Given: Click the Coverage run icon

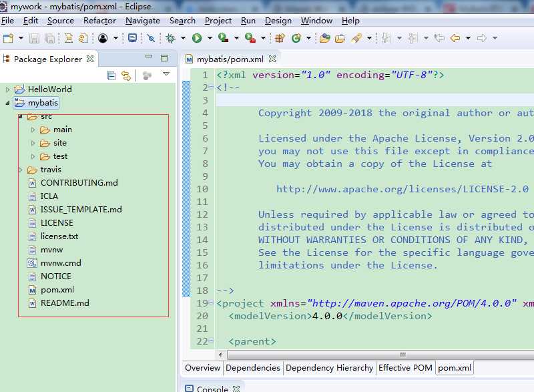Looking at the screenshot, I should (224, 38).
